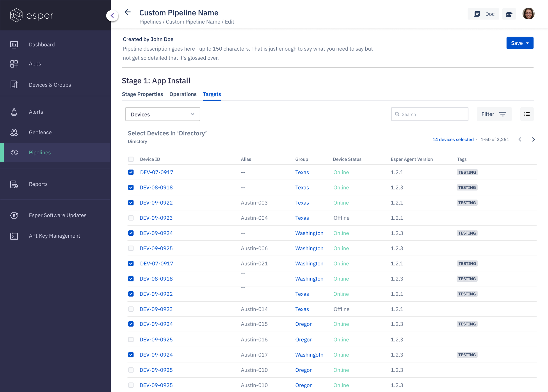548x392 pixels.
Task: Click the Dashboard icon in sidebar
Action: [x=14, y=45]
